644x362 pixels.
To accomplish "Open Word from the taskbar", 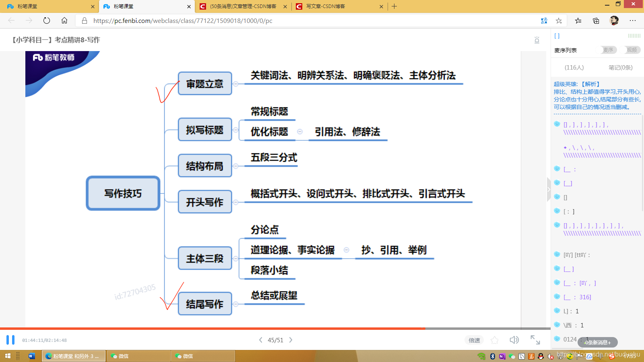I will point(32,356).
